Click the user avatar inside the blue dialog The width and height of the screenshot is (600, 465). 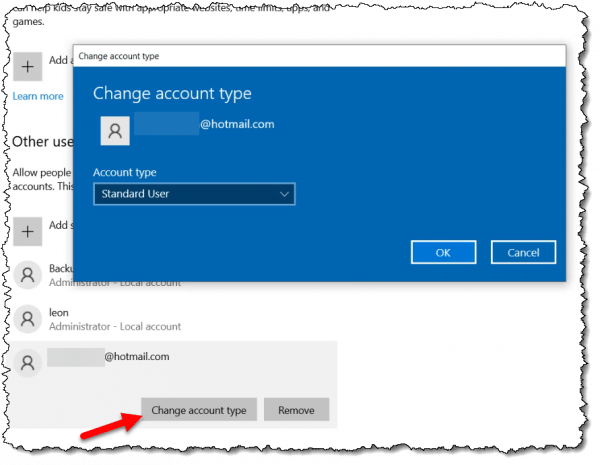[115, 131]
